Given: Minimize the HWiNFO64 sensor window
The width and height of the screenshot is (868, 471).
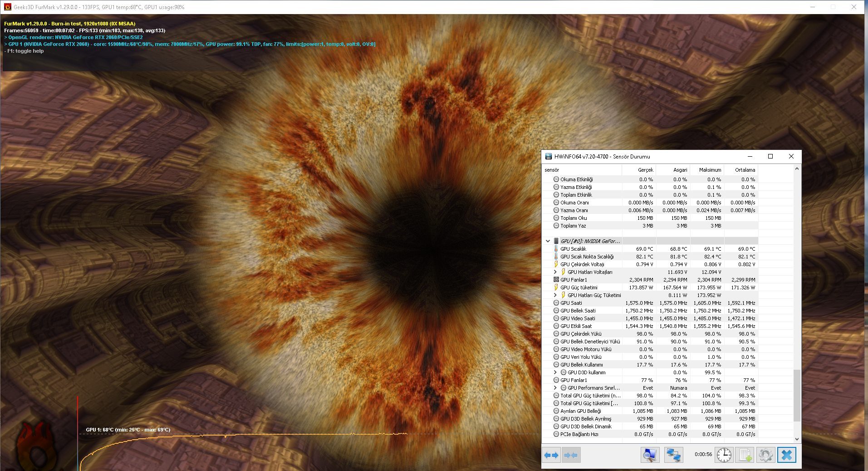Looking at the screenshot, I should pos(750,156).
